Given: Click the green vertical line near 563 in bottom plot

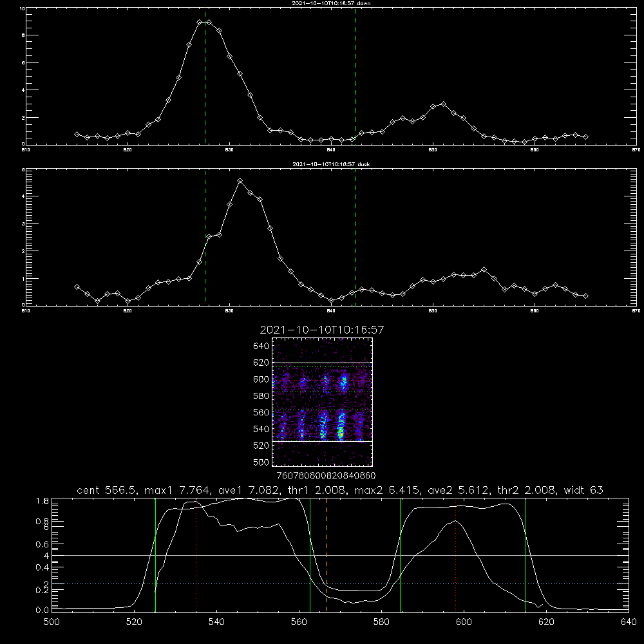Looking at the screenshot, I should (310, 554).
